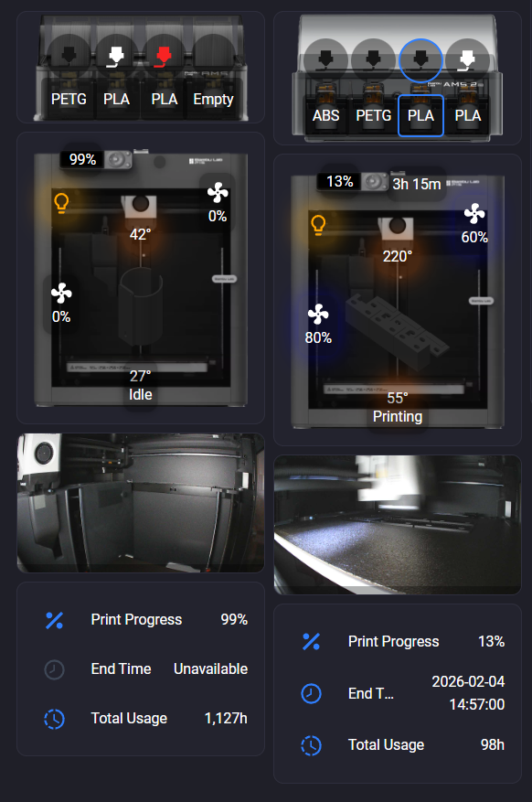Click the 60% aux fan icon
Screen dimensions: 532x802
[x=474, y=214]
